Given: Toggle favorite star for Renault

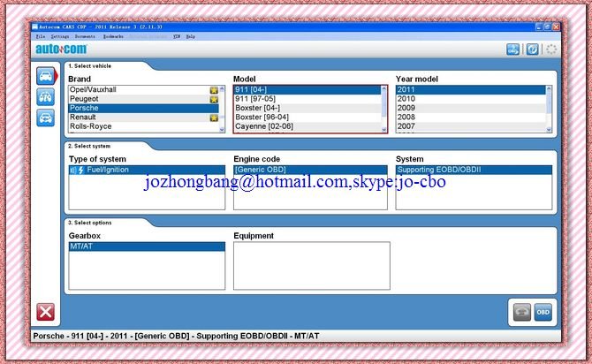Looking at the screenshot, I should (214, 118).
